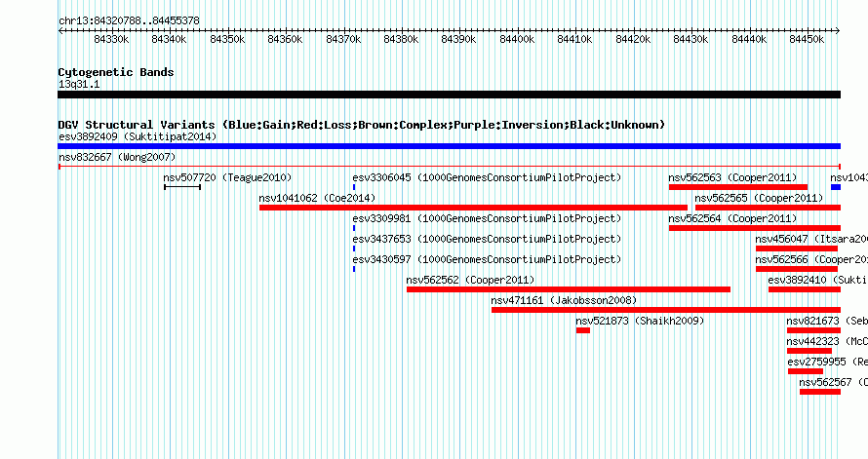Open the nsv521873 (Shaikh2009) variant label

[640, 321]
